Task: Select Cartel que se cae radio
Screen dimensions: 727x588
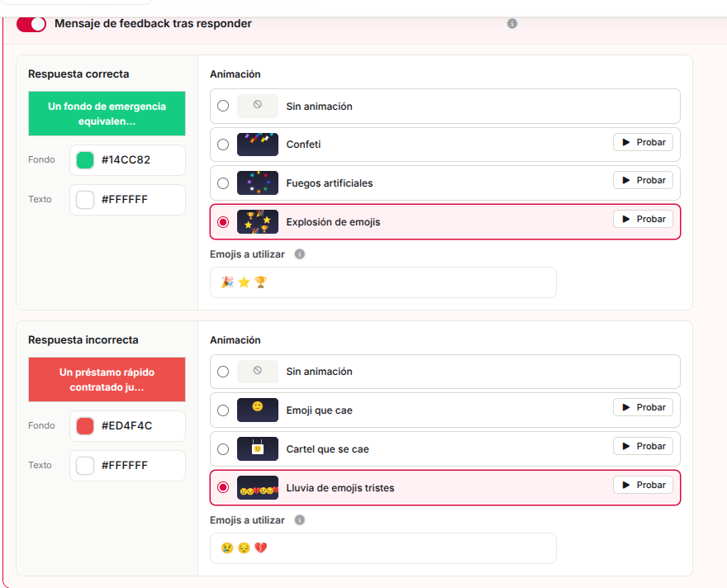Action: [223, 449]
